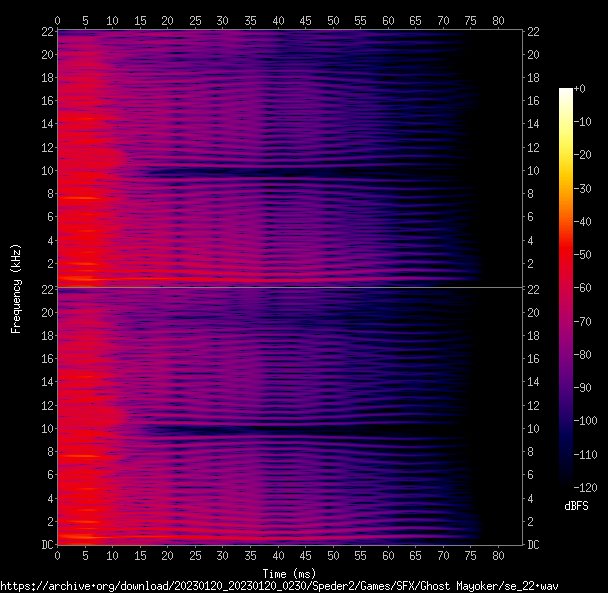This screenshot has width=608, height=593.
Task: Click the divider line between the two channels
Action: 289,288
